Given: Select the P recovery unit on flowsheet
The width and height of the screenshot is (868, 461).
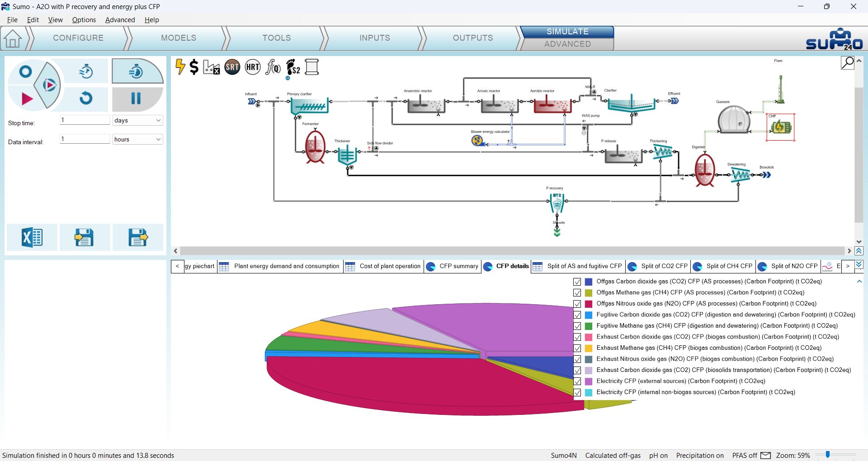Looking at the screenshot, I should pyautogui.click(x=557, y=203).
